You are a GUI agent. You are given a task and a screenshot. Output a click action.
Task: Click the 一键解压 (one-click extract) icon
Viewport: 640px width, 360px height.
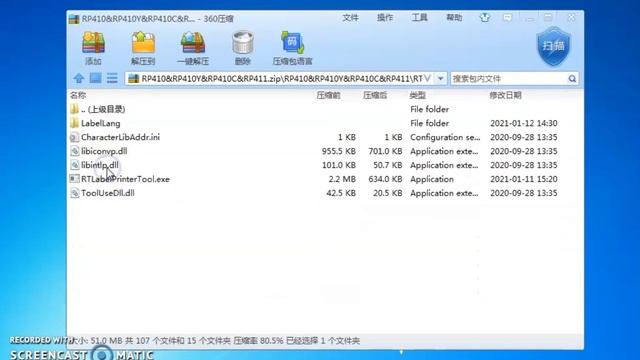pyautogui.click(x=193, y=42)
